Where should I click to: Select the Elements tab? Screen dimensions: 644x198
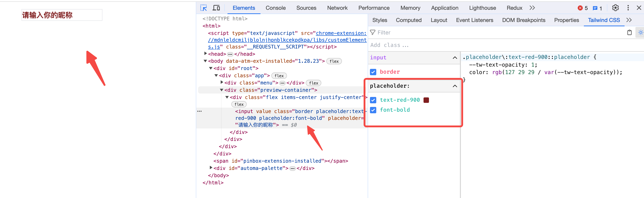(x=244, y=8)
